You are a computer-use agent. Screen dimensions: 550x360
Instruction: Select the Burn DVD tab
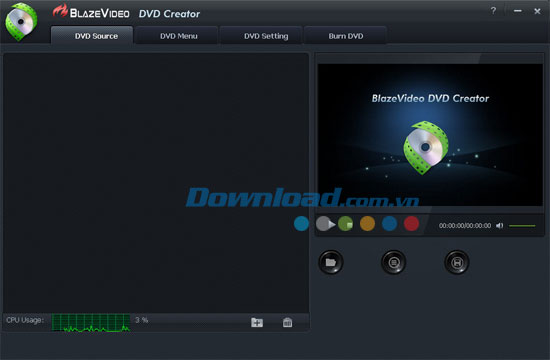tap(346, 35)
